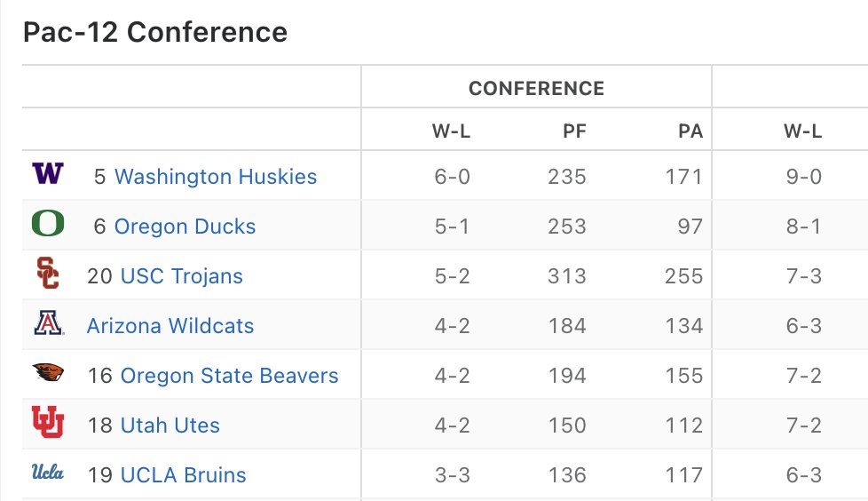Click the Pac-12 Conference heading

coord(155,32)
